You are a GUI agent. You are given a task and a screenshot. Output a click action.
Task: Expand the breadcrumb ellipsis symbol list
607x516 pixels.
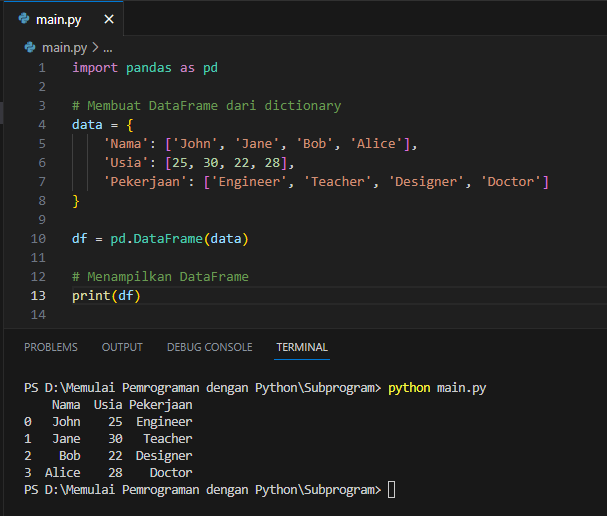pyautogui.click(x=108, y=47)
